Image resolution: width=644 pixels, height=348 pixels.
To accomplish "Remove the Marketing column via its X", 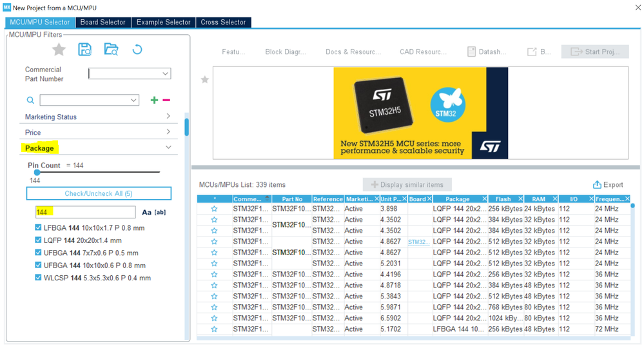I will 376,199.
